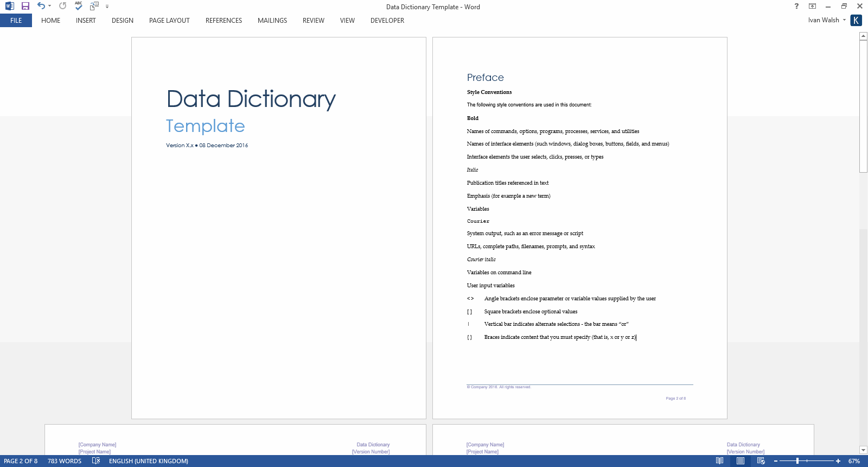Click the Repeat/Redo icon

(63, 6)
